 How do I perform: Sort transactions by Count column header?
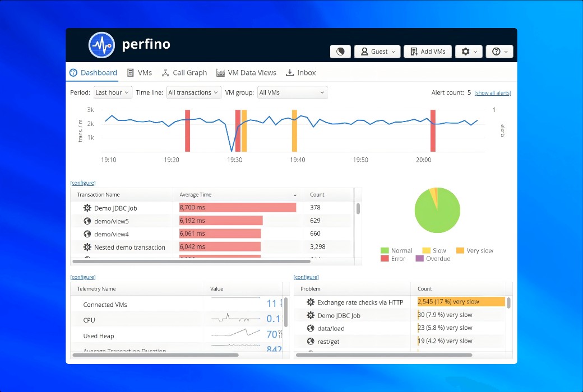click(328, 195)
